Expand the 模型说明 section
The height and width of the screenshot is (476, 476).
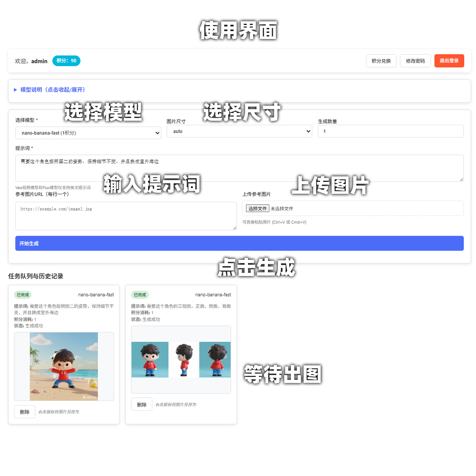tap(52, 89)
